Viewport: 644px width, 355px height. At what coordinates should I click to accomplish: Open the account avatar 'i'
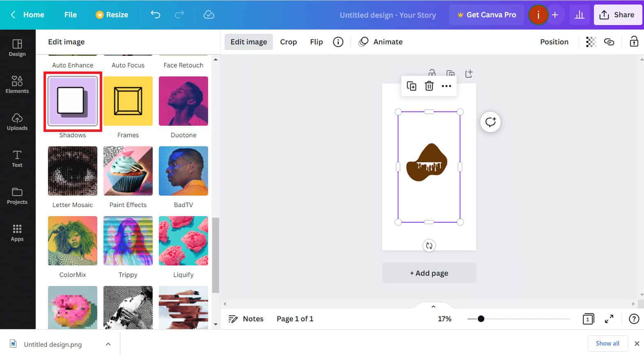(538, 15)
